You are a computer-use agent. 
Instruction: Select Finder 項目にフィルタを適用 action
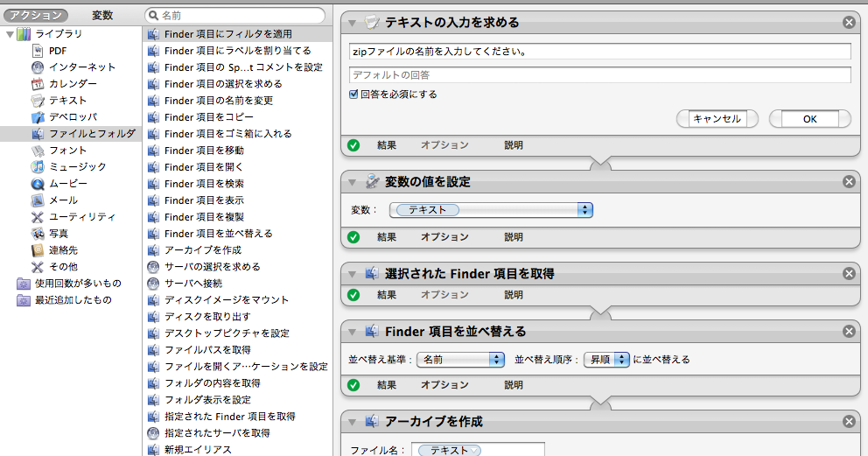click(237, 34)
